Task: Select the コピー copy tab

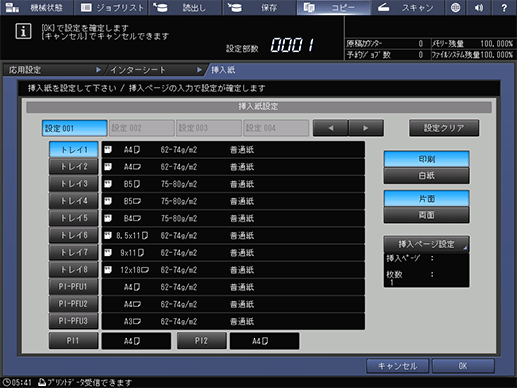Action: tap(333, 7)
